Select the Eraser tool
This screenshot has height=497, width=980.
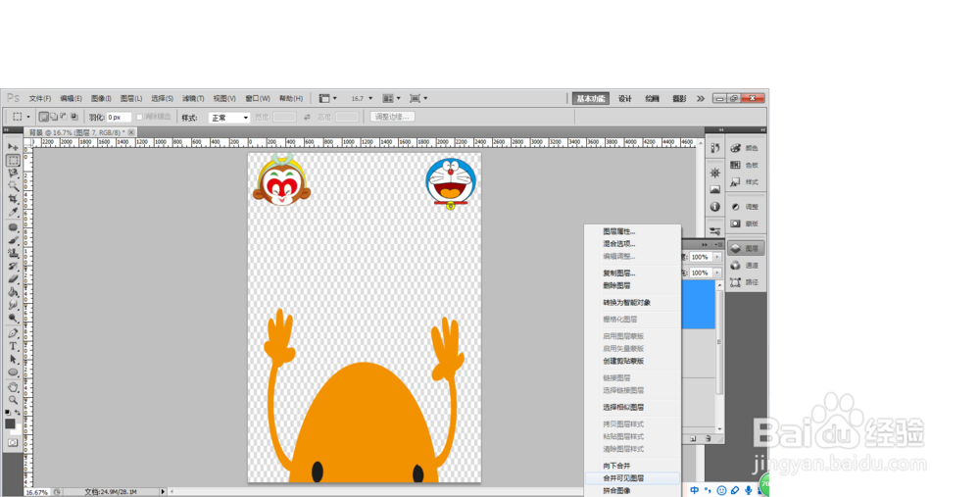pyautogui.click(x=13, y=278)
